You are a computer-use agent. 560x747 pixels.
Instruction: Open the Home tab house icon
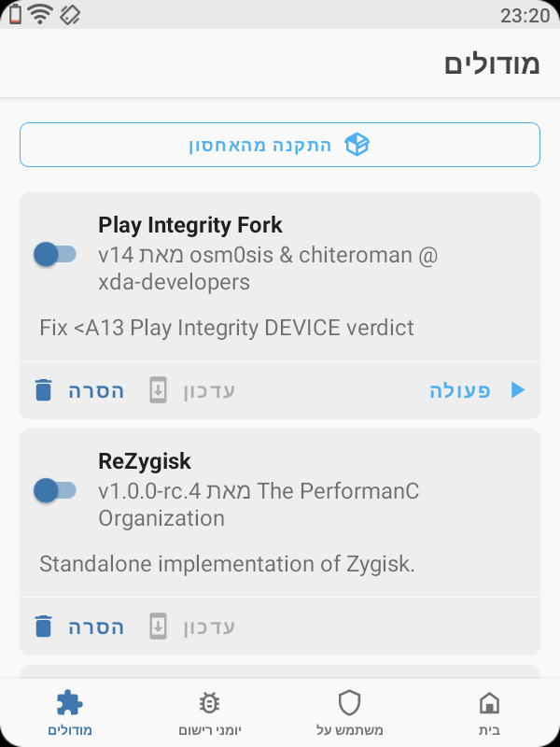click(489, 701)
